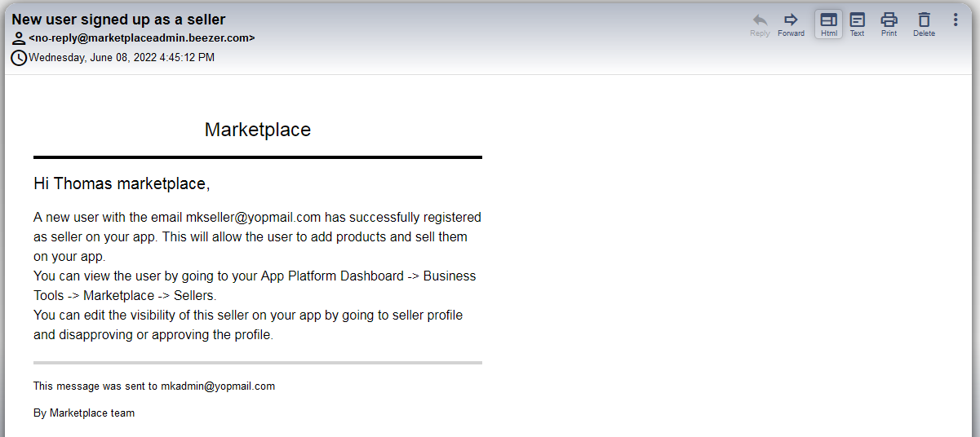
Task: Click the gray divider above the footer
Action: coord(257,362)
